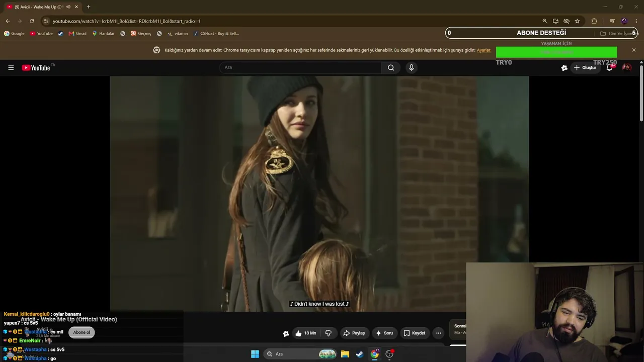Viewport: 644px width, 362px height.
Task: Follow the Ayarlar settings link in infobar
Action: click(484, 50)
